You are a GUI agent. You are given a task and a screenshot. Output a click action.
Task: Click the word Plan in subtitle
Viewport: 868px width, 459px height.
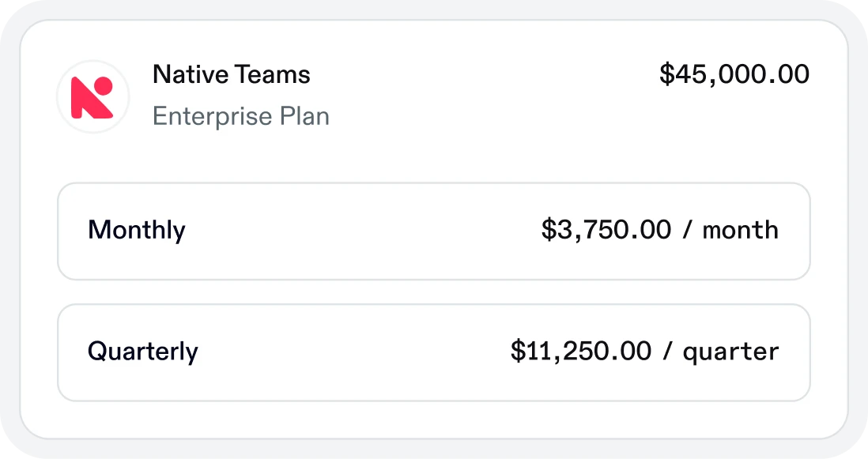pos(304,116)
